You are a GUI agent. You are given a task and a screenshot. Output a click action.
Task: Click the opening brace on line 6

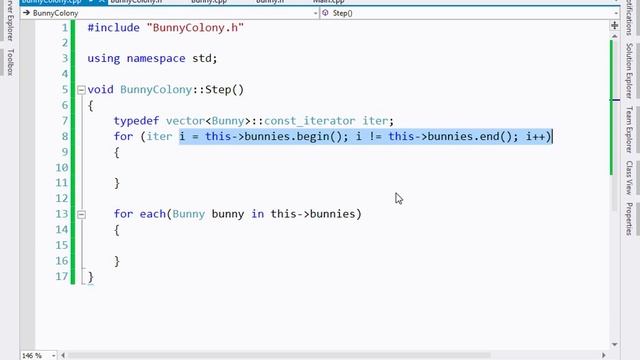point(91,106)
